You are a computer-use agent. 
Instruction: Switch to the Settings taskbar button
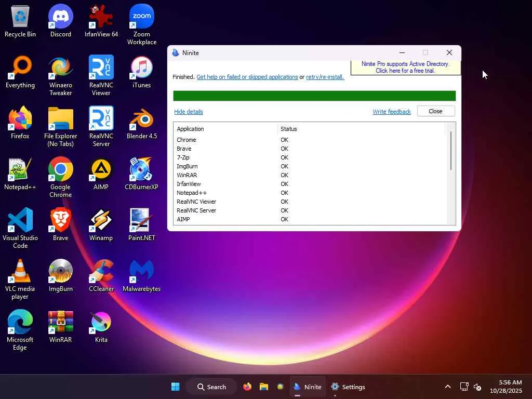[x=348, y=387]
